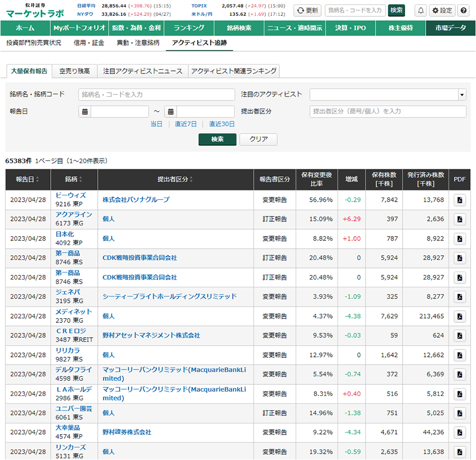The image size is (476, 460).
Task: Go to 異動・注意銘柄 submenu
Action: click(138, 43)
